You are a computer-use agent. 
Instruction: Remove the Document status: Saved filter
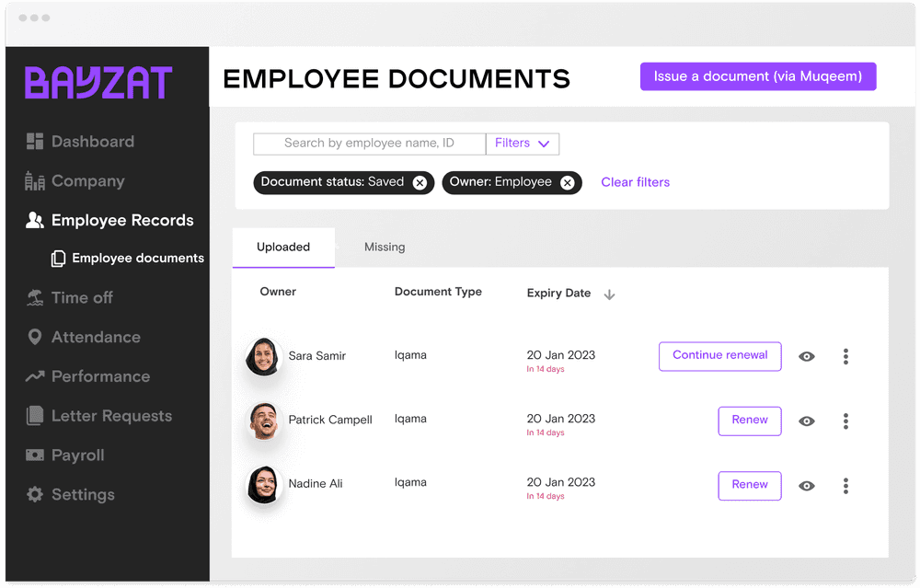click(x=420, y=183)
